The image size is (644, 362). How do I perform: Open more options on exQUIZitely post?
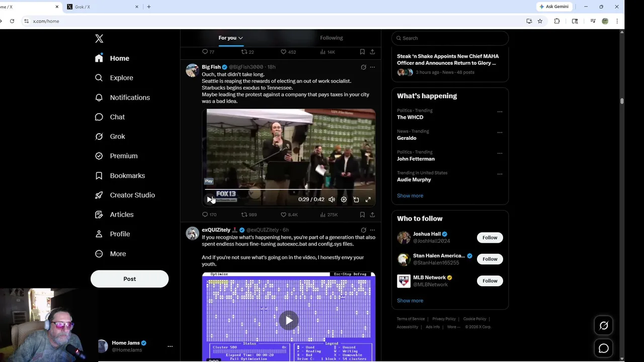(372, 230)
